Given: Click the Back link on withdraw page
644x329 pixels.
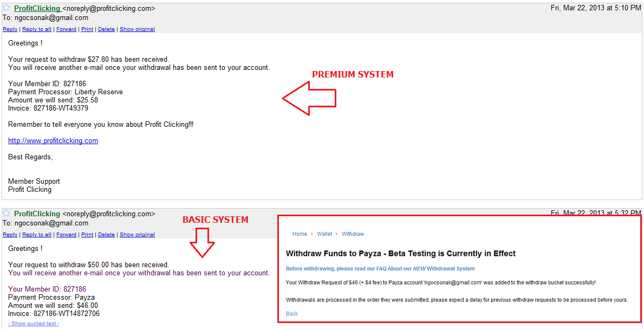Looking at the screenshot, I should click(291, 313).
